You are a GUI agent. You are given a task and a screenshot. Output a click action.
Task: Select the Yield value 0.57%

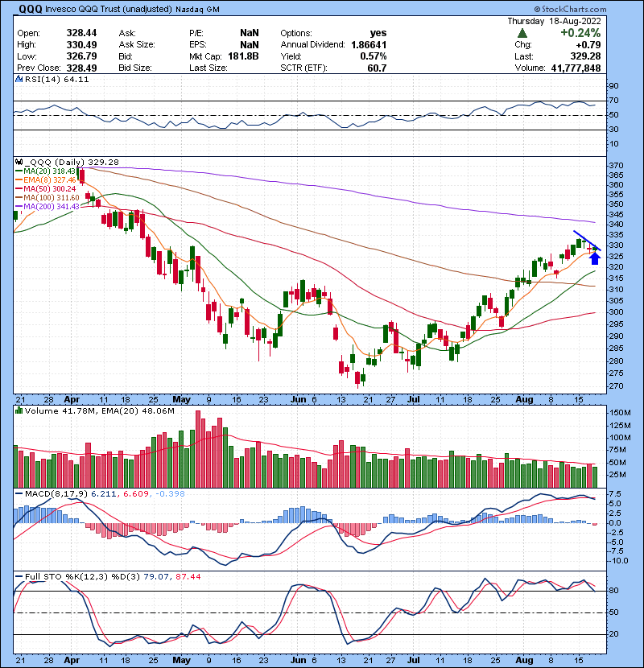374,56
